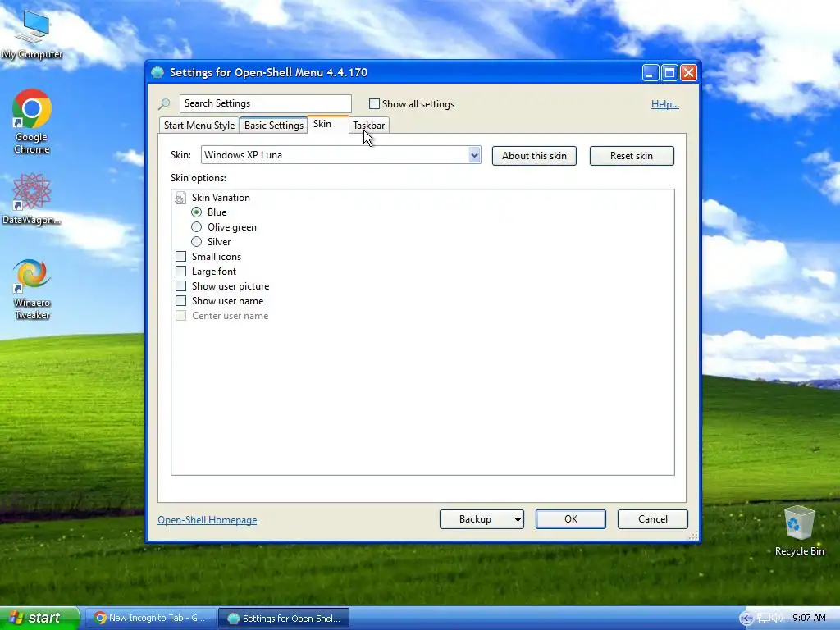Click the Skin Variation settings icon
840x630 pixels.
pyautogui.click(x=180, y=198)
